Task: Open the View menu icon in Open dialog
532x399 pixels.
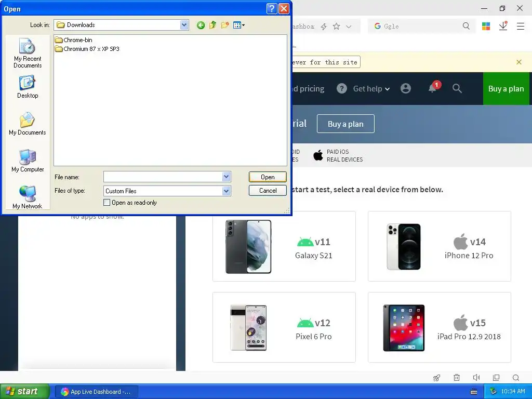Action: (239, 25)
